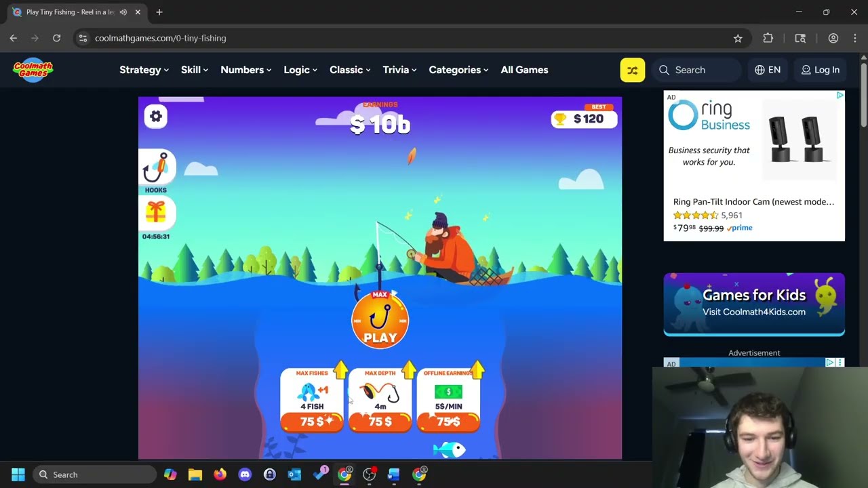Open the Windows Start menu
Viewport: 868px width, 488px height.
18,474
